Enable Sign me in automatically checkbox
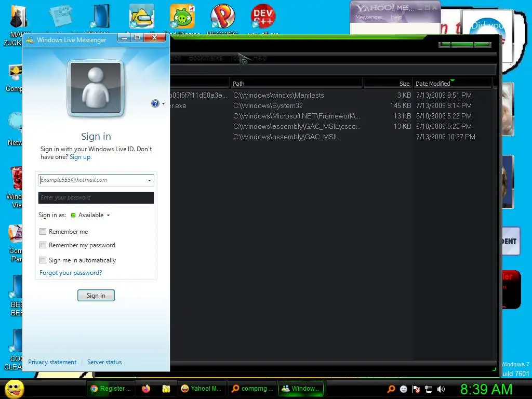532x399 pixels. coord(43,260)
